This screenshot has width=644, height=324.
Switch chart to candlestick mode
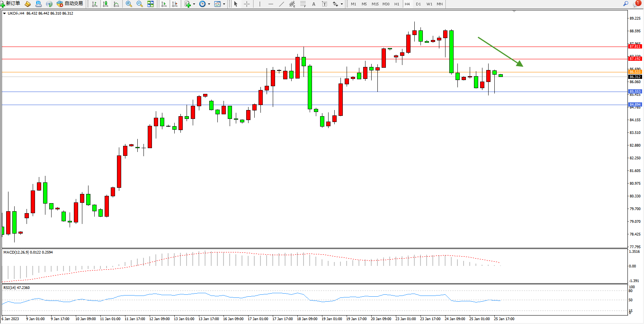pyautogui.click(x=105, y=4)
